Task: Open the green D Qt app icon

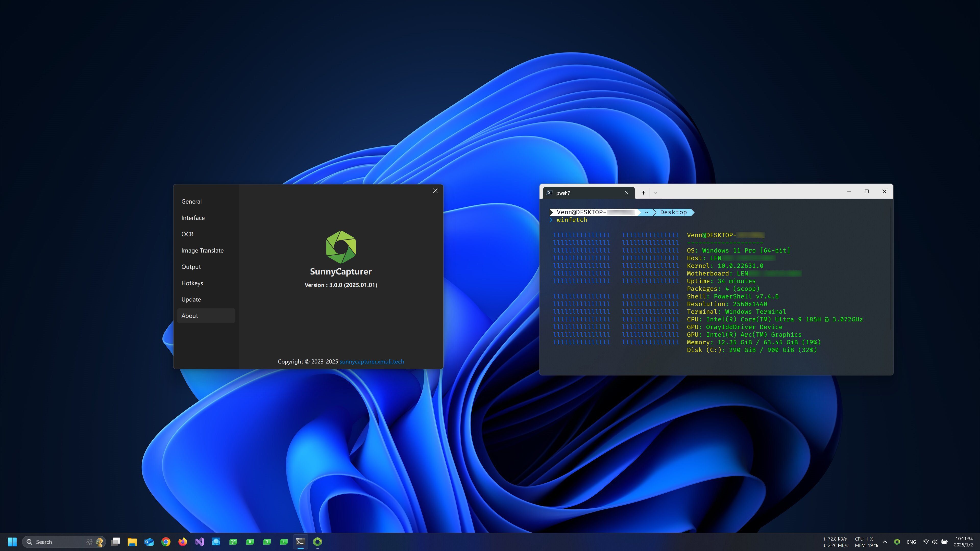Action: tap(267, 542)
